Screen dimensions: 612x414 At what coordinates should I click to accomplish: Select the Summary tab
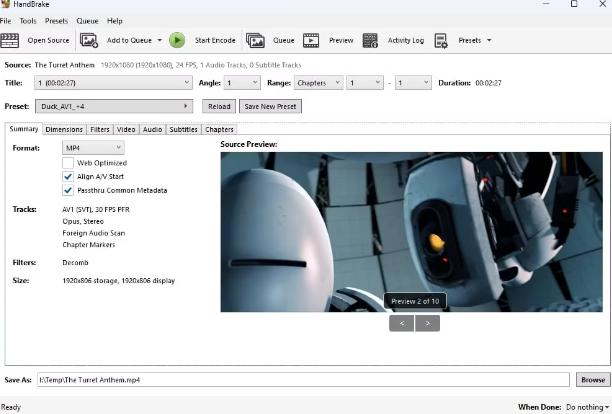coord(24,129)
